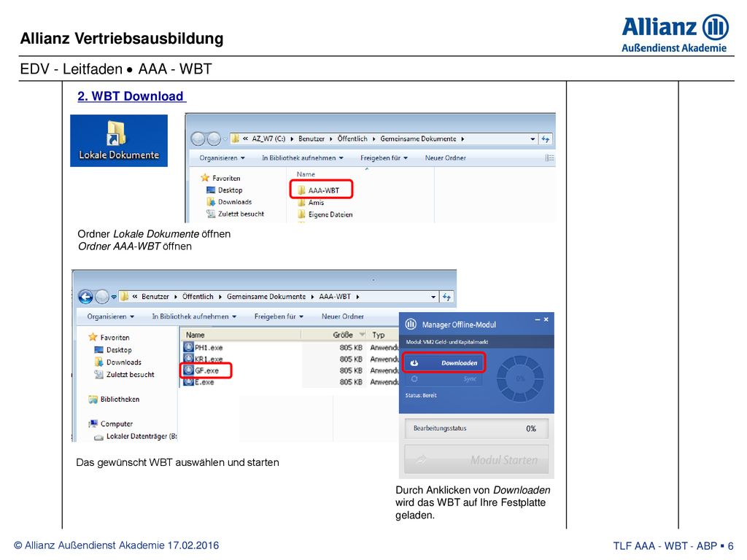
Task: Follow the '2. WBT Download' heading link
Action: click(x=131, y=96)
